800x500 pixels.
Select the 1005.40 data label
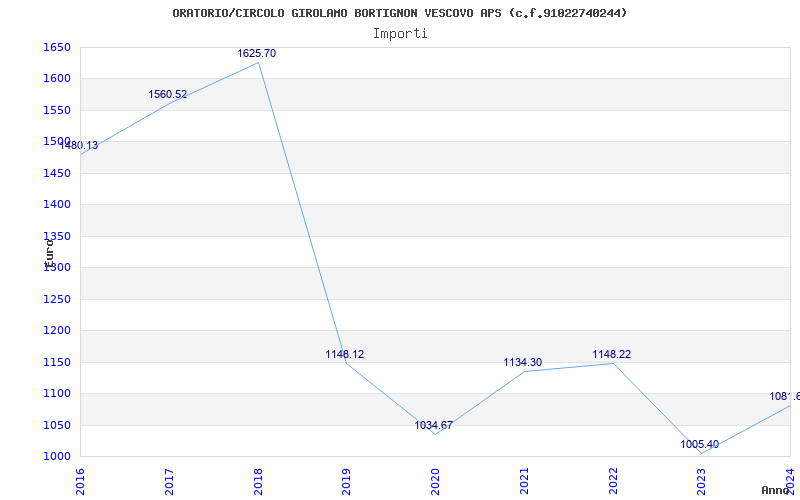pyautogui.click(x=699, y=444)
